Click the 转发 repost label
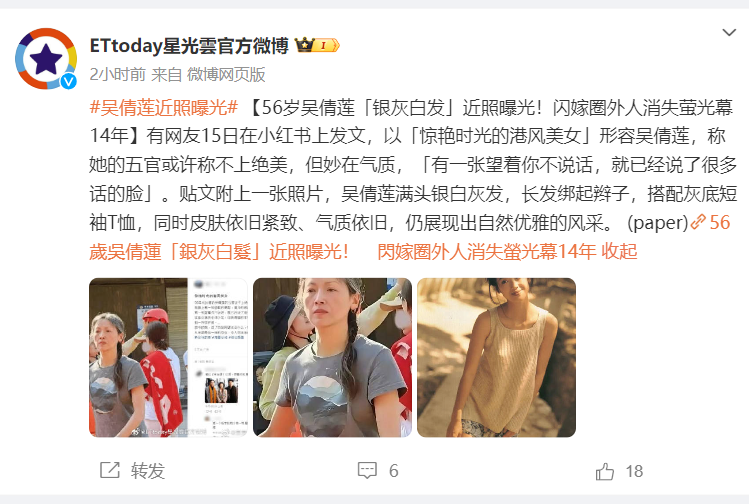Viewport: 749px width, 504px height. [148, 471]
